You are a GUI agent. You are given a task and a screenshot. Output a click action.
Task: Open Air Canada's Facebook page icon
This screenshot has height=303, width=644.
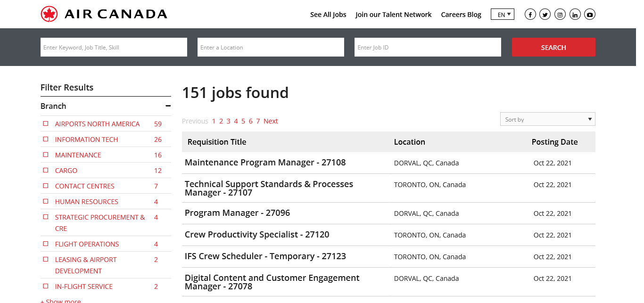tap(530, 15)
